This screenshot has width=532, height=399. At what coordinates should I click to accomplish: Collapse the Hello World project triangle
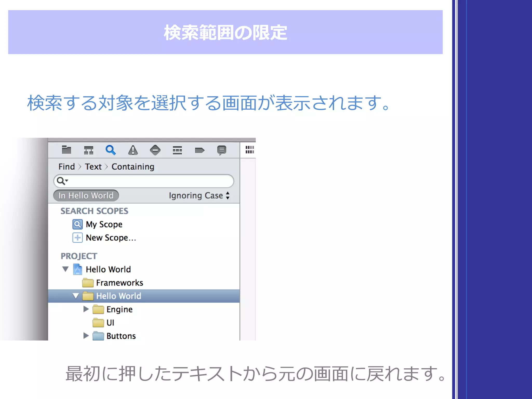(65, 269)
